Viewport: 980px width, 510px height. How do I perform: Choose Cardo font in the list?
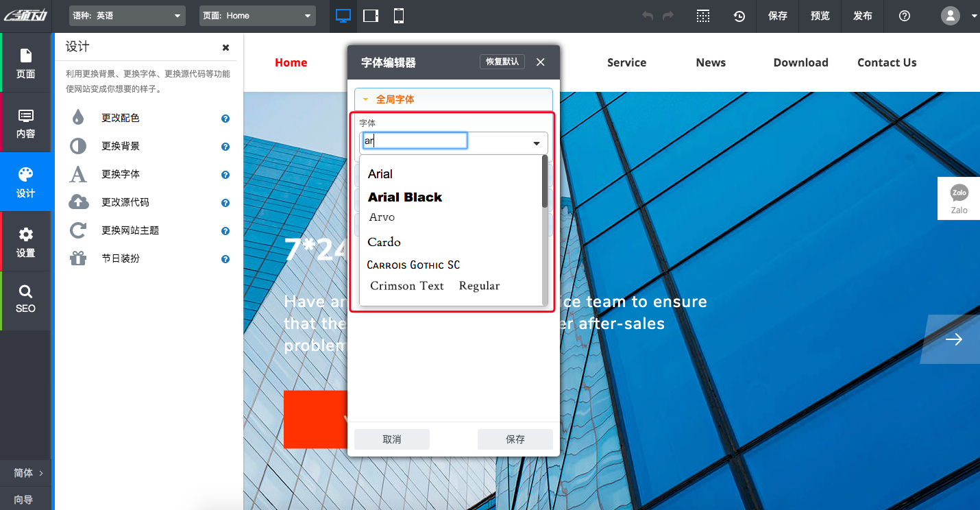tap(384, 242)
